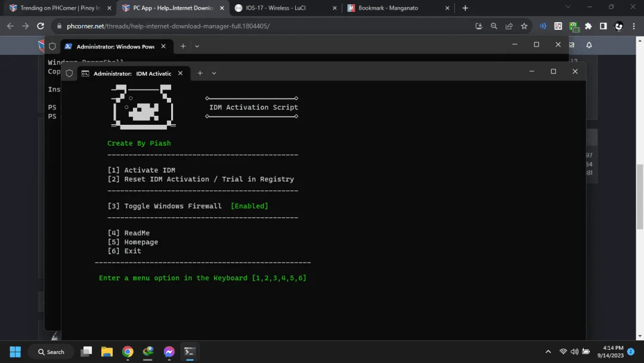Open profile dropdown in IDM Activation terminal
644x363 pixels.
(214, 73)
